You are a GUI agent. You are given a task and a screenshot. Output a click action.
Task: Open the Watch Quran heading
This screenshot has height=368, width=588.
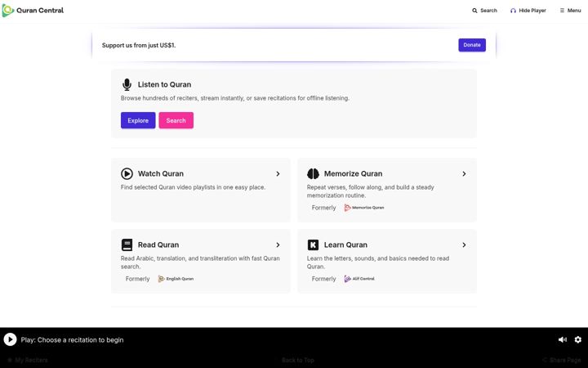click(x=161, y=174)
